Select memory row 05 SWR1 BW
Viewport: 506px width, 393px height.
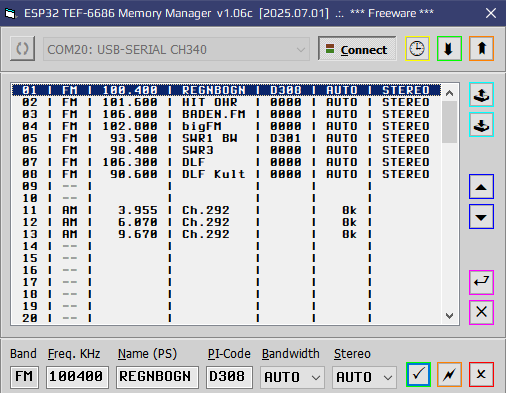pos(226,138)
